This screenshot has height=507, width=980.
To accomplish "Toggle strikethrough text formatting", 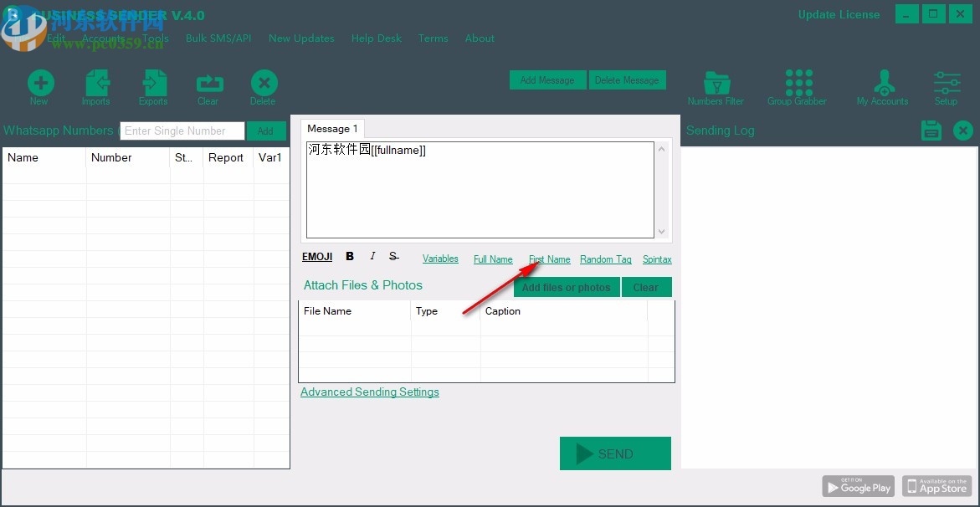I will [393, 257].
